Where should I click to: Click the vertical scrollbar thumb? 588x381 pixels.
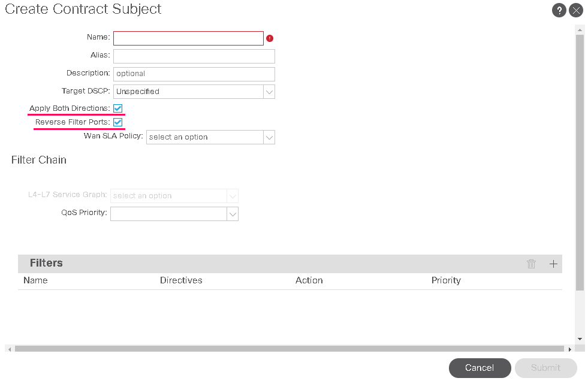click(x=580, y=162)
